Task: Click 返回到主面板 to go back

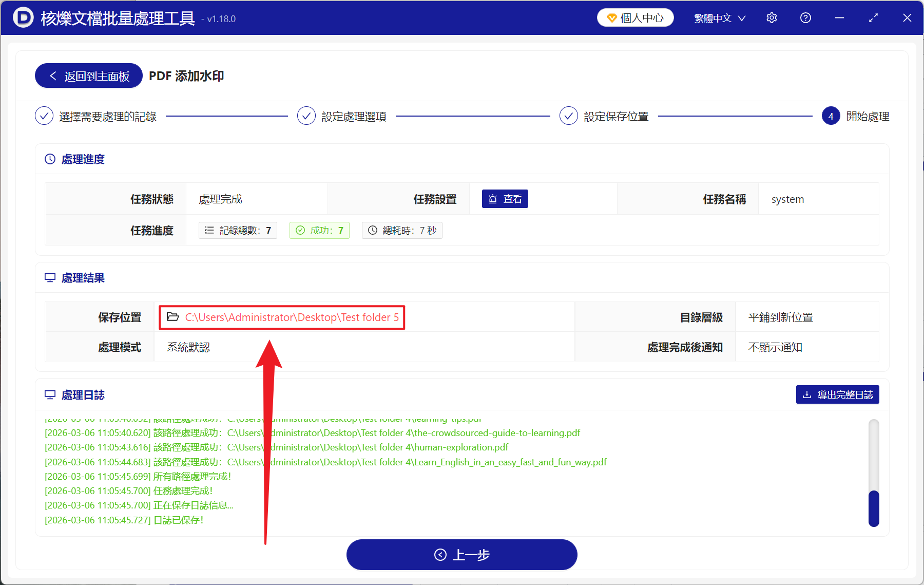Action: coord(88,76)
